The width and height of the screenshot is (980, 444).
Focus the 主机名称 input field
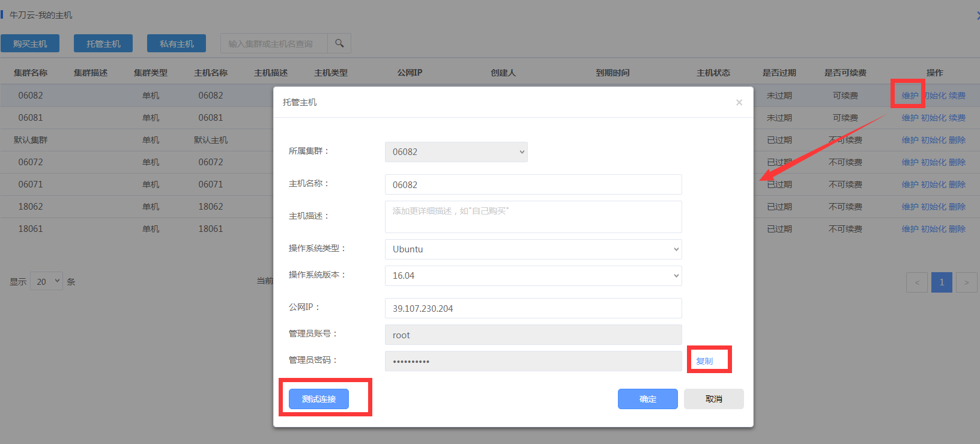point(533,184)
